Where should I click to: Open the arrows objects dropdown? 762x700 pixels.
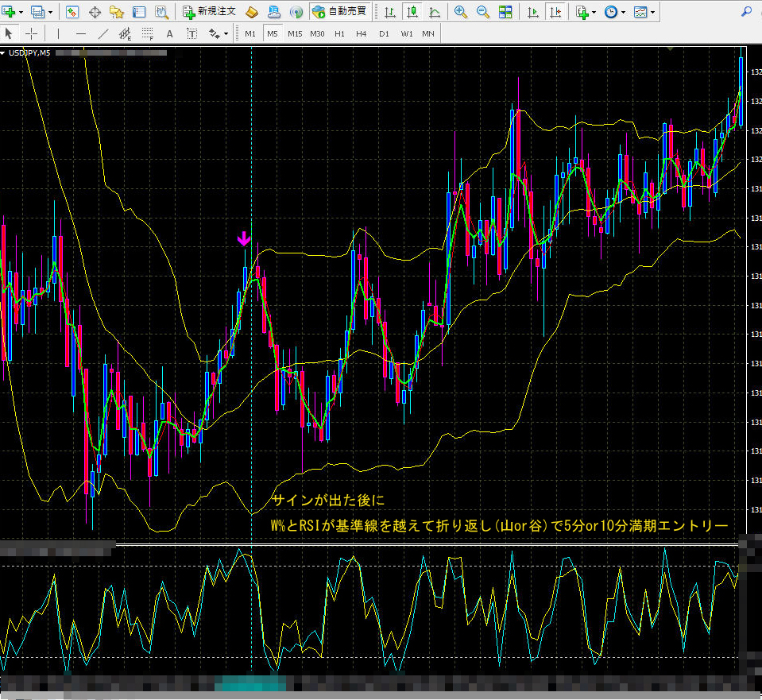(x=226, y=33)
